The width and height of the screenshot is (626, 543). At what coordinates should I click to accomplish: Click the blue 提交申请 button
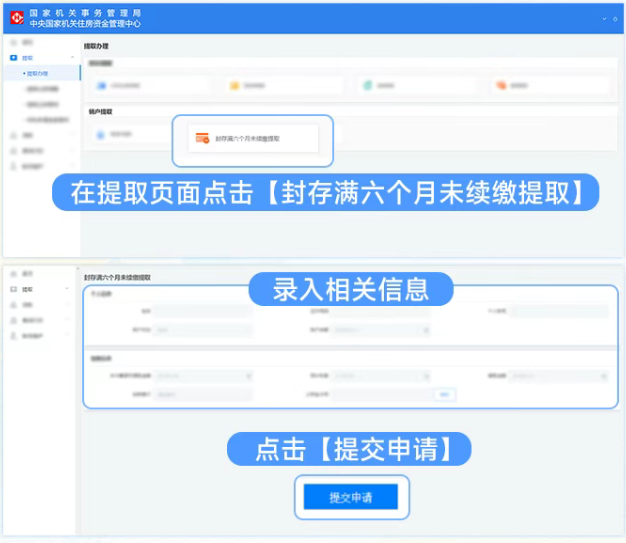click(x=350, y=497)
